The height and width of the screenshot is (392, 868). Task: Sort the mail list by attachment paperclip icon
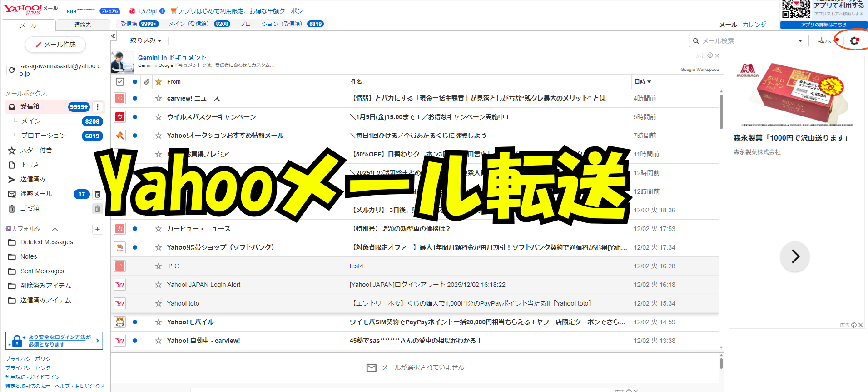147,82
